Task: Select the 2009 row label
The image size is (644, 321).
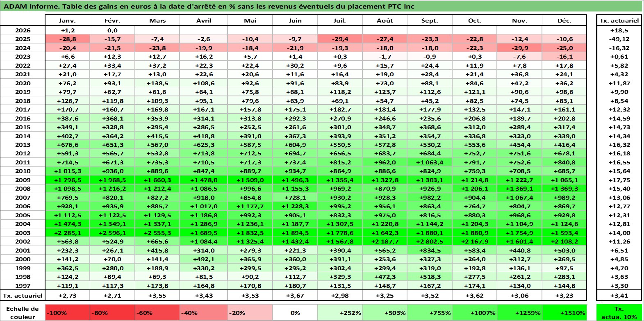Action: [x=23, y=180]
